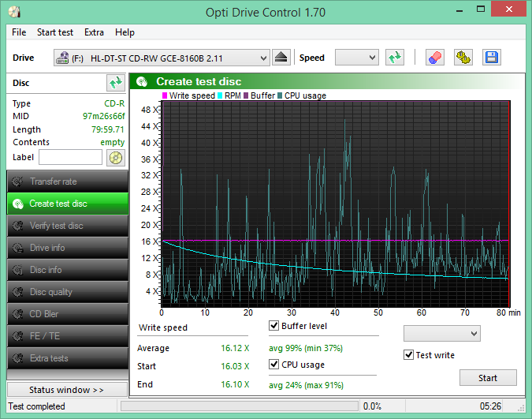
Task: Click the Start speed value 16.03 X
Action: point(235,366)
